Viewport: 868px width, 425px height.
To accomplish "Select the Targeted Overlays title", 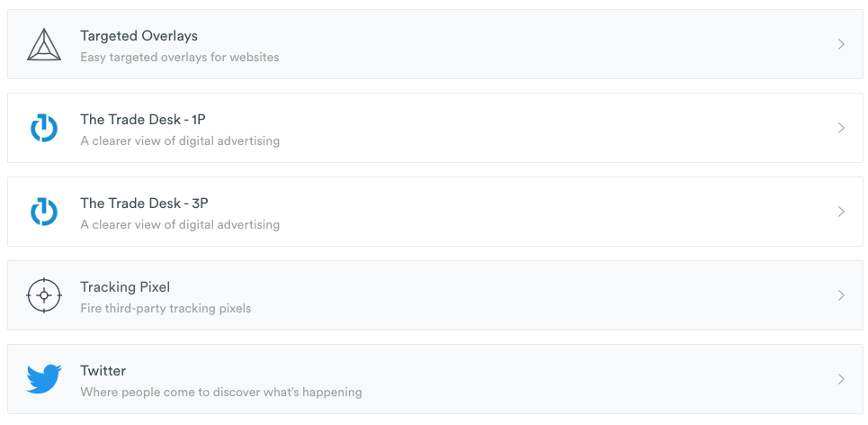I will coord(139,36).
